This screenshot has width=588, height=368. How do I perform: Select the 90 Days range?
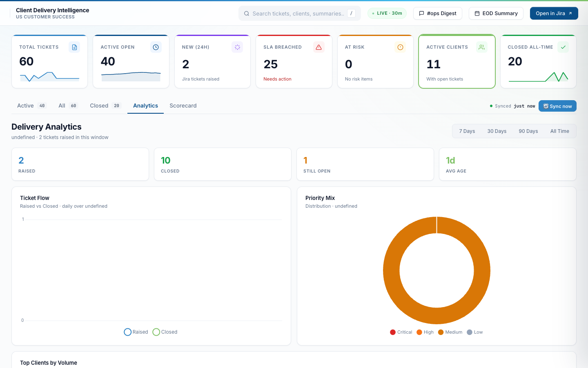(x=528, y=131)
